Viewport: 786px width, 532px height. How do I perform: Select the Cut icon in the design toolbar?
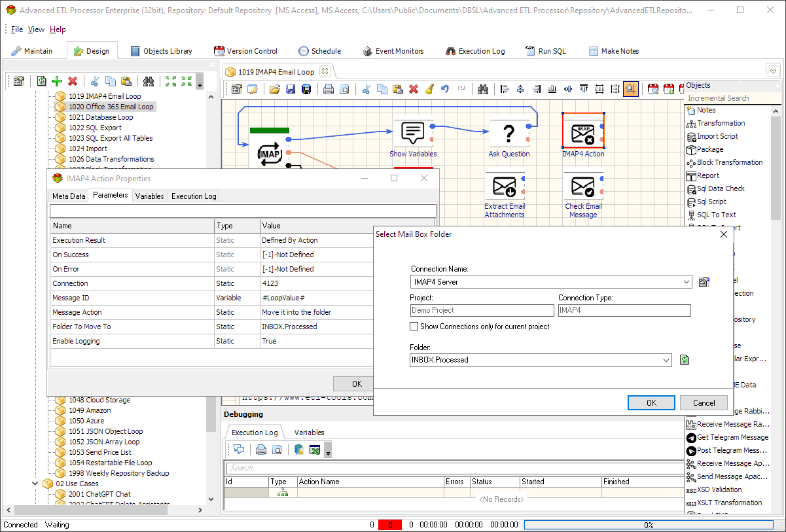click(x=366, y=88)
